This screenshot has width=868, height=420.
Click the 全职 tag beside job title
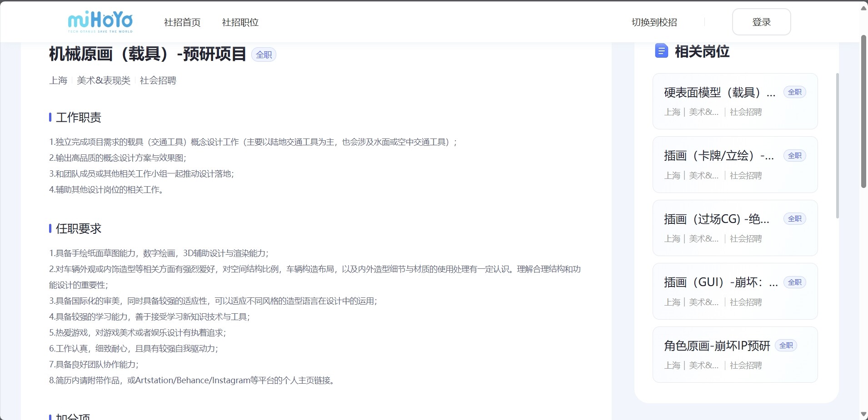point(264,55)
